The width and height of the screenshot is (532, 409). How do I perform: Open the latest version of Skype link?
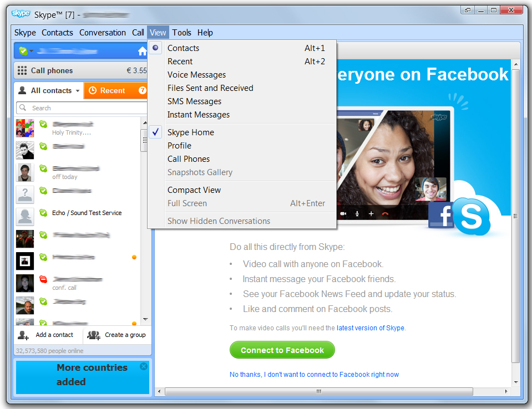tap(371, 328)
